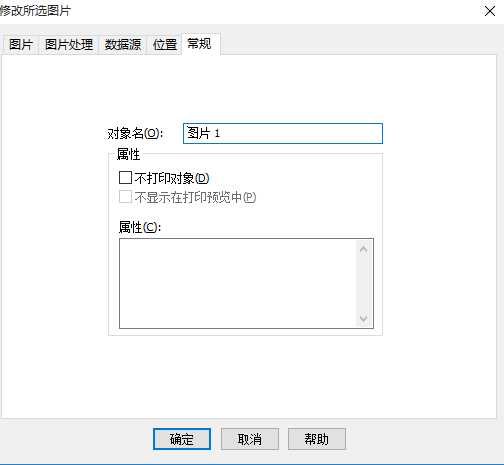Open the 图片处理 tab

coord(69,44)
